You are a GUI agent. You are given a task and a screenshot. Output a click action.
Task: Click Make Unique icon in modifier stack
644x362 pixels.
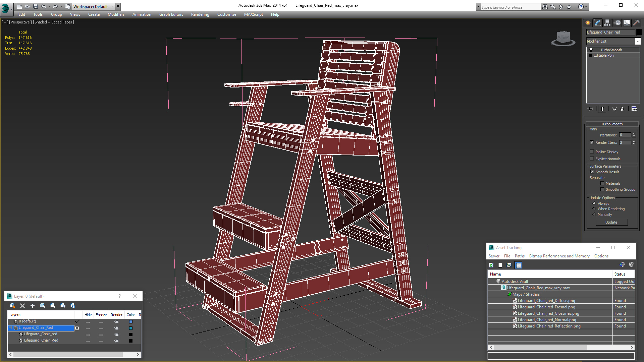point(614,109)
